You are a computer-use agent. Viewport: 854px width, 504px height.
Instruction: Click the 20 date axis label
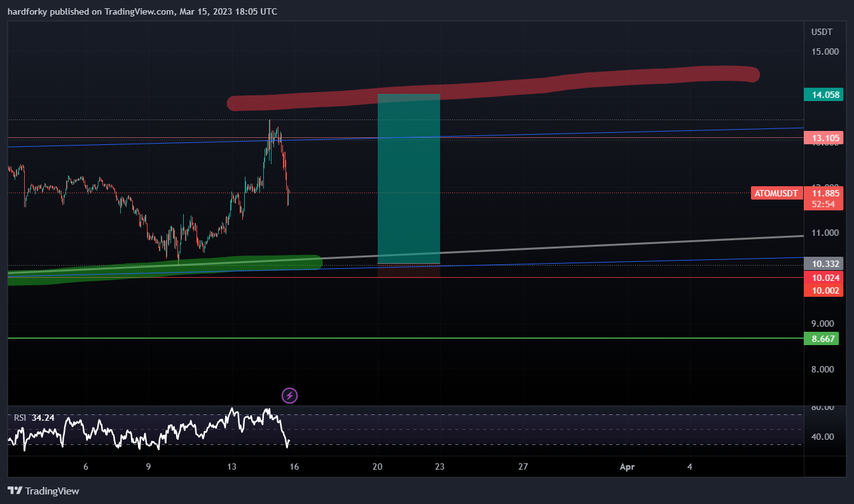click(378, 467)
